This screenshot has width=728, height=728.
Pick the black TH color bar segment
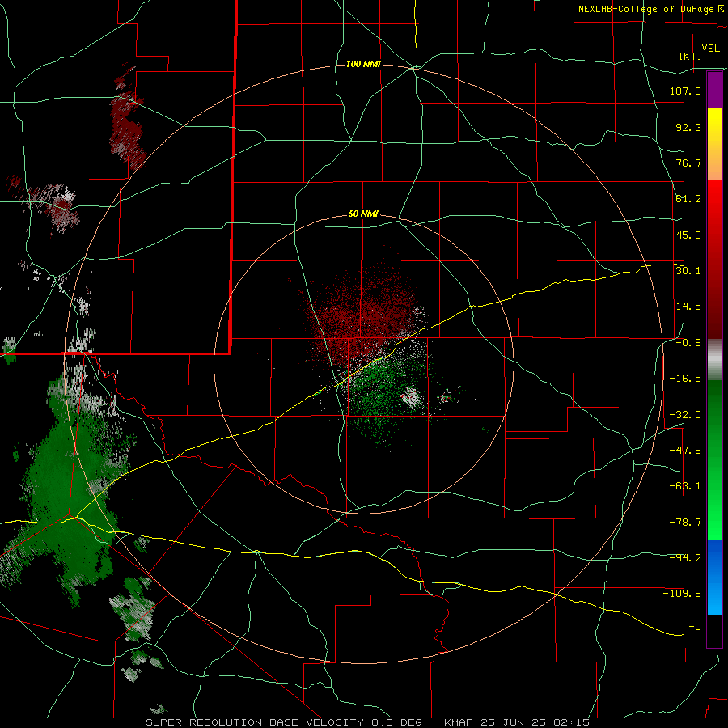click(714, 630)
